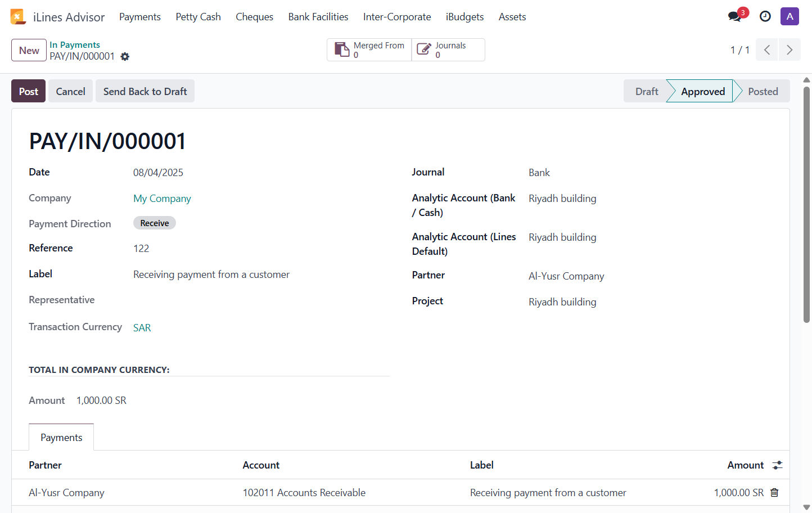Open the My Company link
Viewport: 812px width, 513px height.
point(162,199)
